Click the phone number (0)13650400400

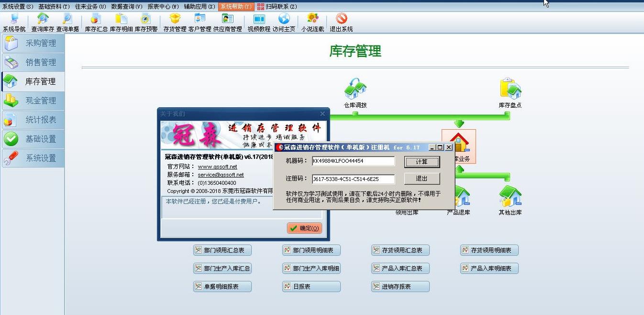point(217,183)
